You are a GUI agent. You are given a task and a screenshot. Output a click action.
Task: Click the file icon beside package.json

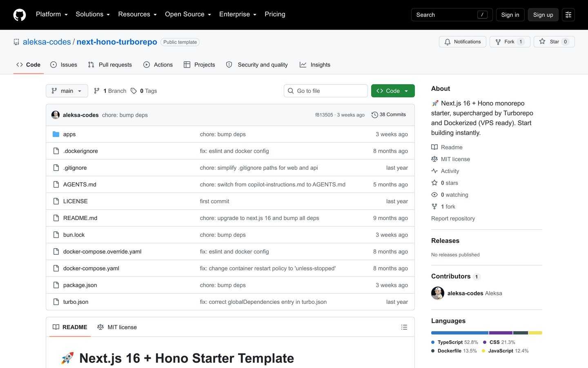pyautogui.click(x=56, y=285)
